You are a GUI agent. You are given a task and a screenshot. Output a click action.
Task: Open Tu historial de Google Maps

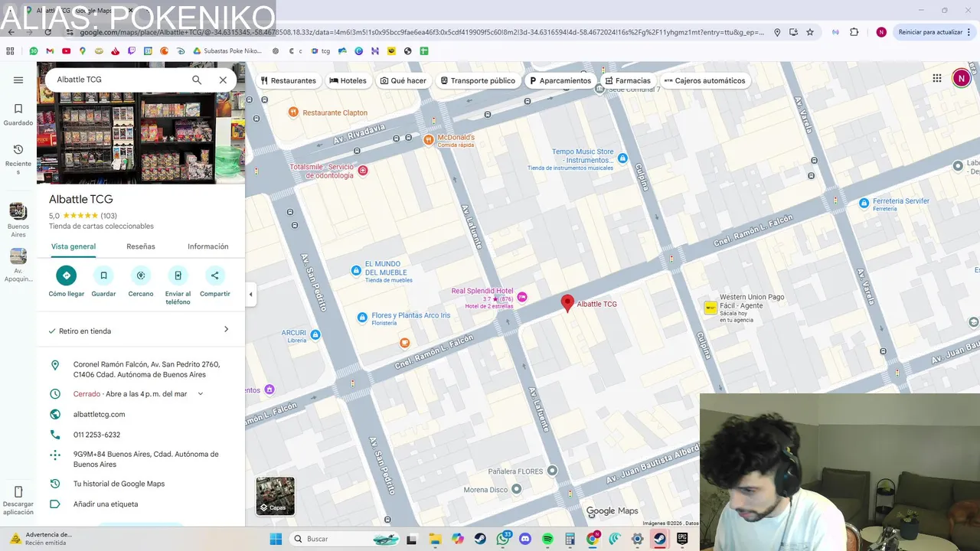coord(119,484)
